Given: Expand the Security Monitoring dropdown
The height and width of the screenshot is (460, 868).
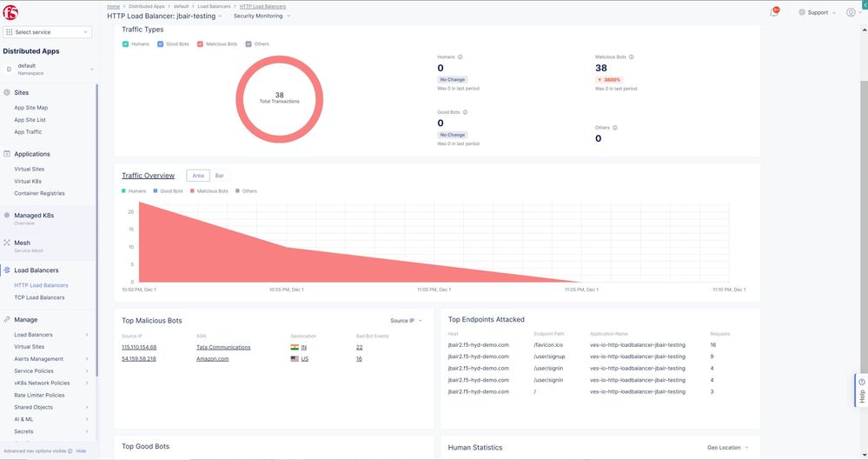Looking at the screenshot, I should 262,16.
